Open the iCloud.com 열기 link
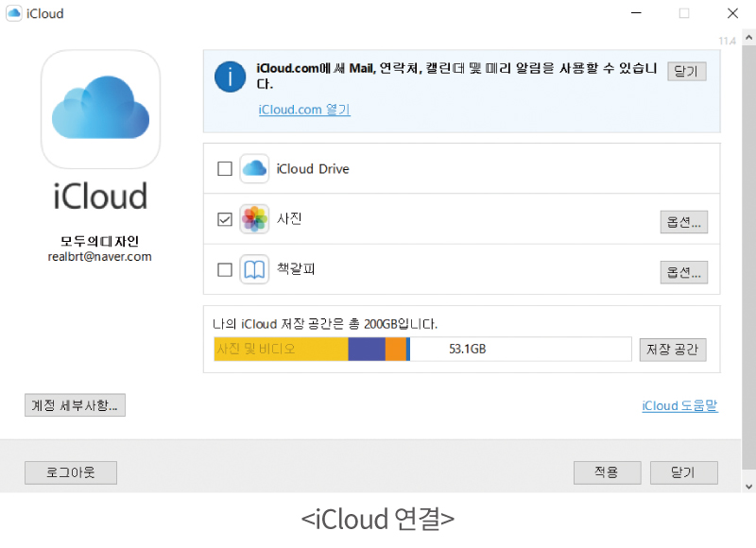756x548 pixels. (304, 110)
